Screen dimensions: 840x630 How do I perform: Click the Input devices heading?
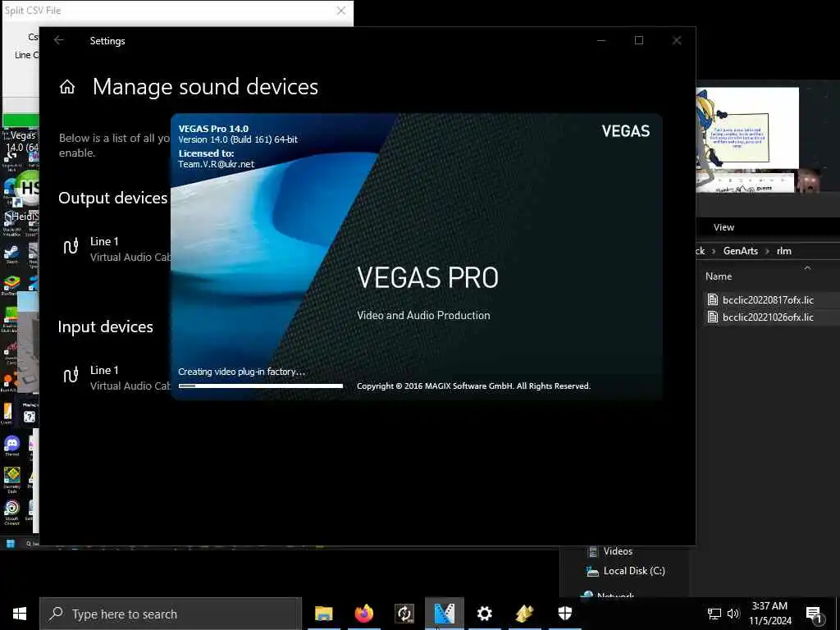[x=106, y=326]
